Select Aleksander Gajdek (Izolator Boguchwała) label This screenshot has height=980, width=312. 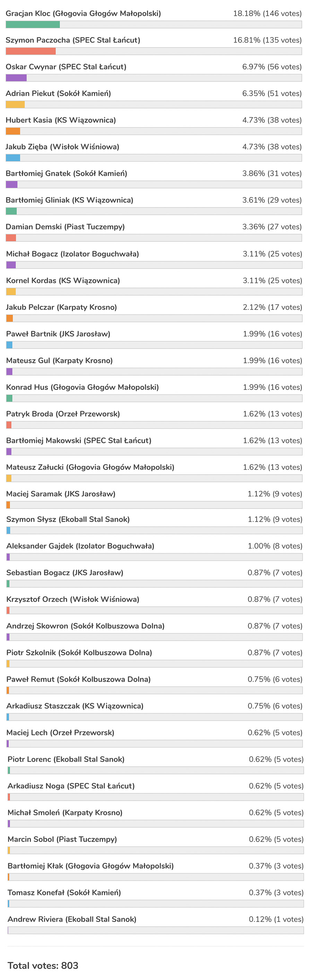80,546
